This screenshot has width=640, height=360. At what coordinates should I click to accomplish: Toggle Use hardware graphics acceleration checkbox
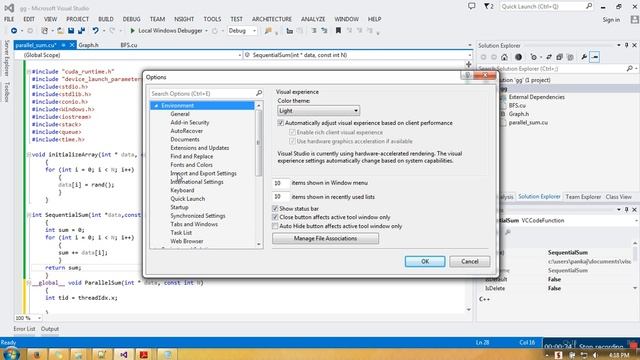click(292, 141)
